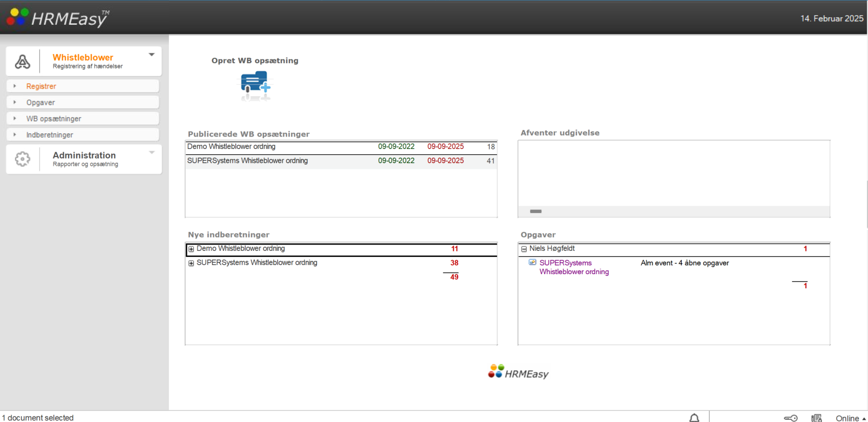
Task: Click 'Alm event - 4 åbne opgaver' text
Action: click(684, 263)
